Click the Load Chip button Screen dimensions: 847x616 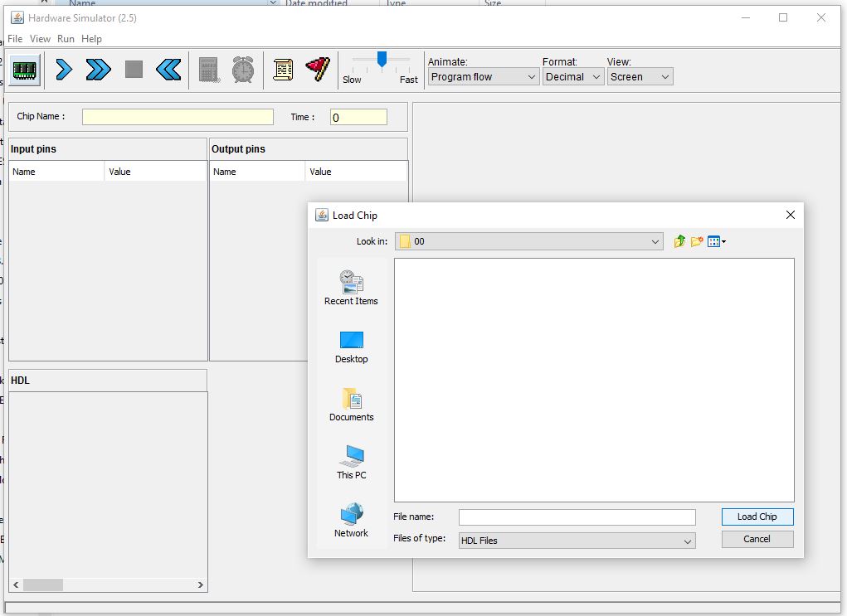coord(757,517)
